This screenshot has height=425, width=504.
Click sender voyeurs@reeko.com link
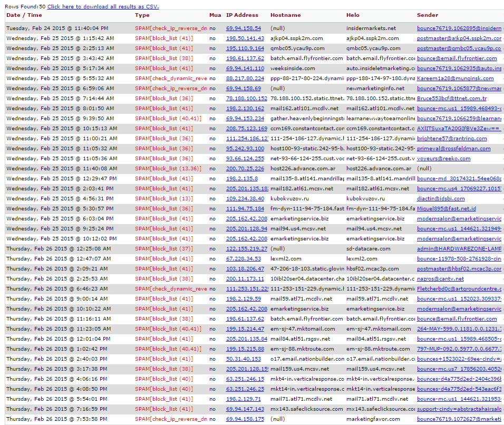pos(443,159)
